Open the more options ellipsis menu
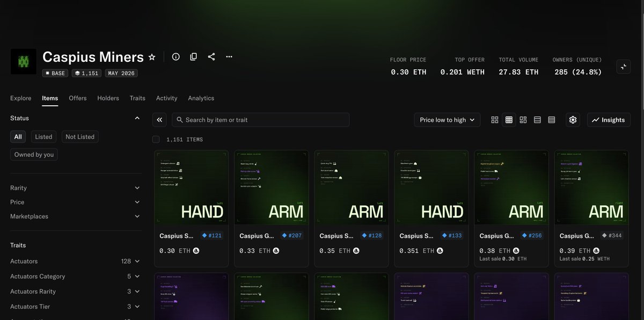This screenshot has width=644, height=320. [229, 57]
